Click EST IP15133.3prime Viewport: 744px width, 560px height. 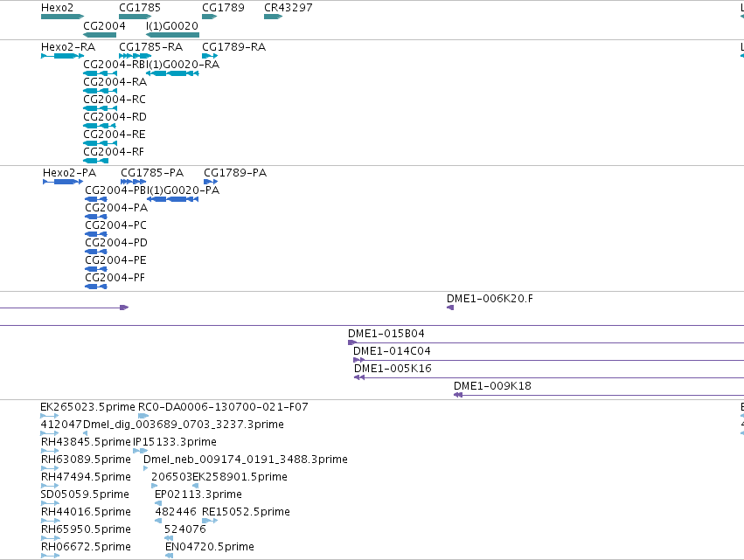pyautogui.click(x=175, y=442)
